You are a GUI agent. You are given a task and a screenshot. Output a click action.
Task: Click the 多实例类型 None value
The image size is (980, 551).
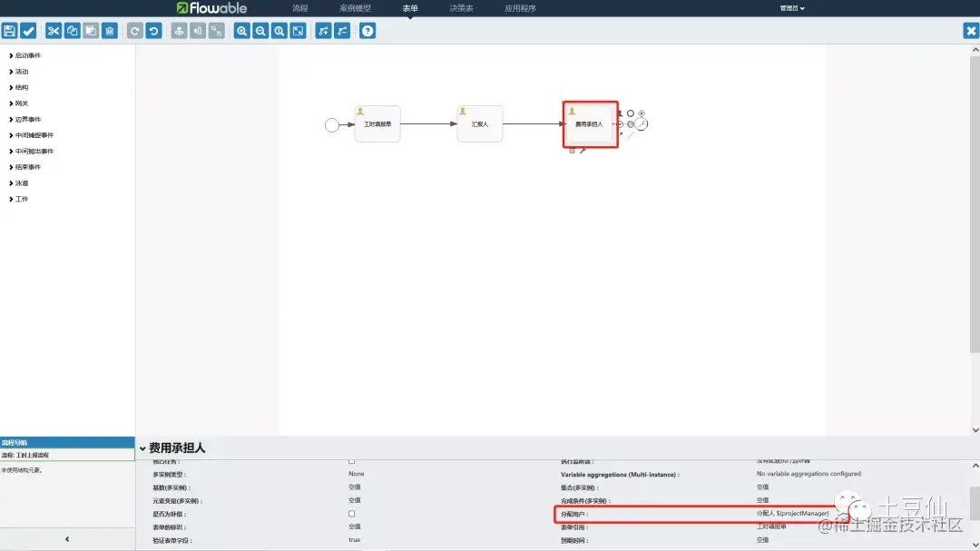coord(357,474)
